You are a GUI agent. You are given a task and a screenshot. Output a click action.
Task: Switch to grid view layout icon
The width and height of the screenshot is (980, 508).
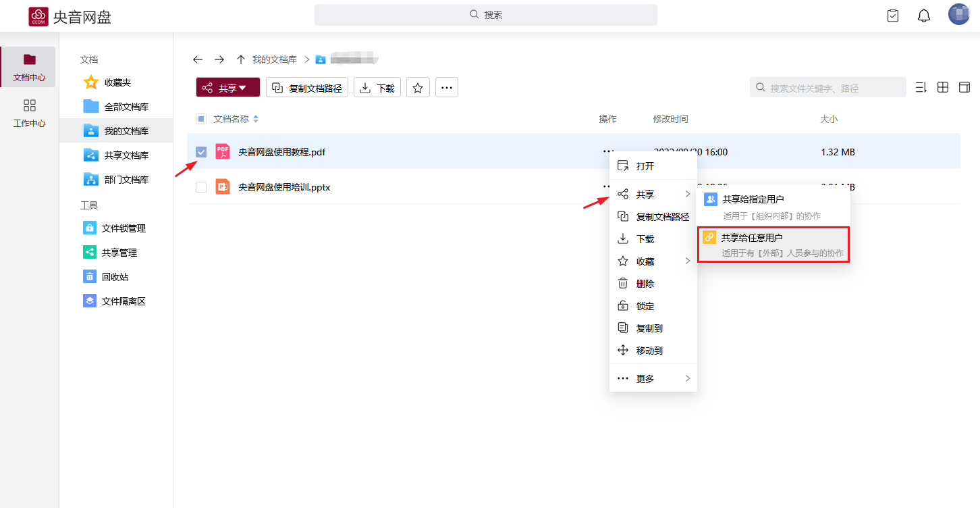943,88
